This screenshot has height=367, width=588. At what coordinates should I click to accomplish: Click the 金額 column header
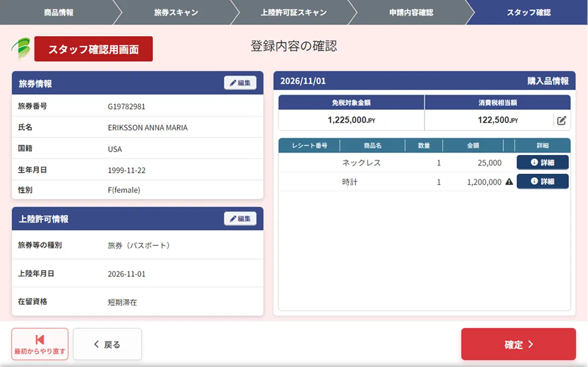point(473,145)
